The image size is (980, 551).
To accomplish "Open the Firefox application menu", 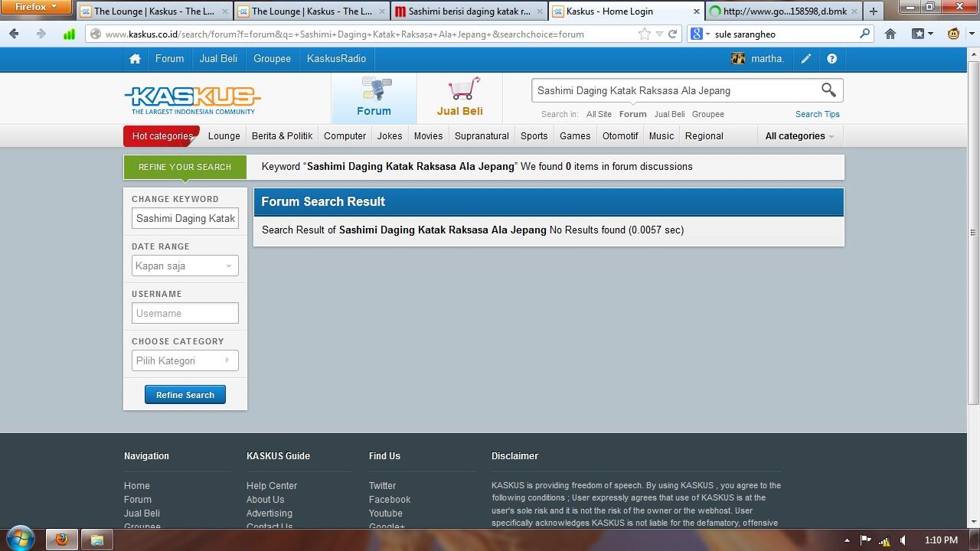I will click(x=36, y=7).
